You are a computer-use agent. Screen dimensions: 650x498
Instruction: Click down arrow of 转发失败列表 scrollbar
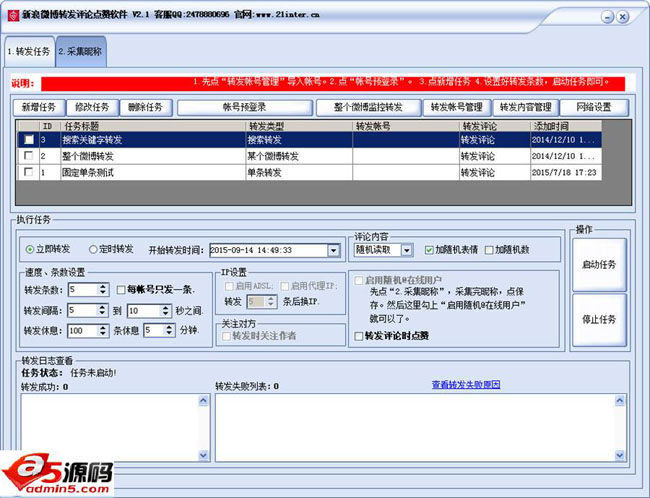620,455
